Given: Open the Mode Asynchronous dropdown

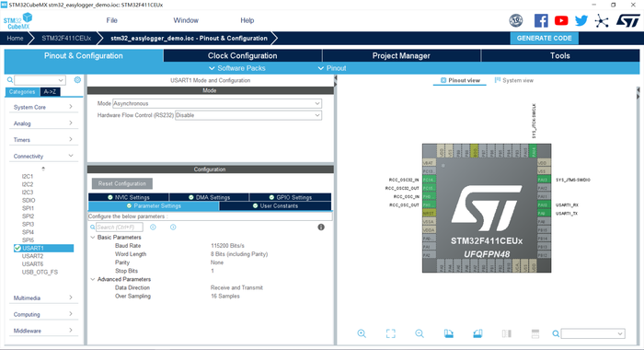Looking at the screenshot, I should [x=217, y=104].
